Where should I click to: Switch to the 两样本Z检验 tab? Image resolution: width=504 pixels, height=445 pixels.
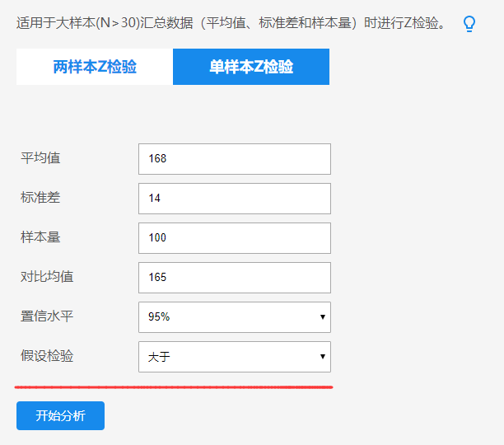(95, 67)
